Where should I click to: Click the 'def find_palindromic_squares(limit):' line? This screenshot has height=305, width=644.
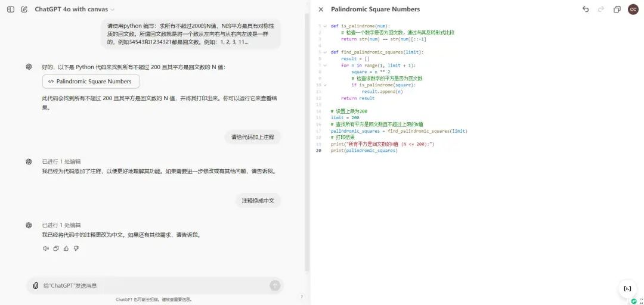click(377, 52)
